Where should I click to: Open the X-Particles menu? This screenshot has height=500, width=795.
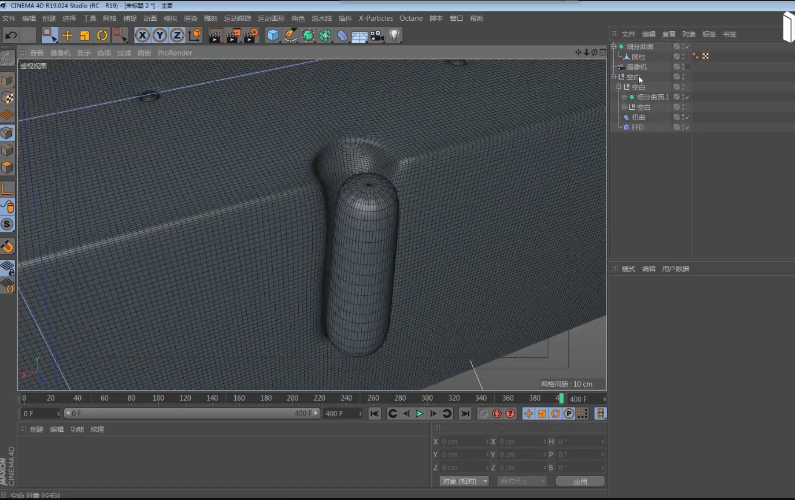point(376,18)
